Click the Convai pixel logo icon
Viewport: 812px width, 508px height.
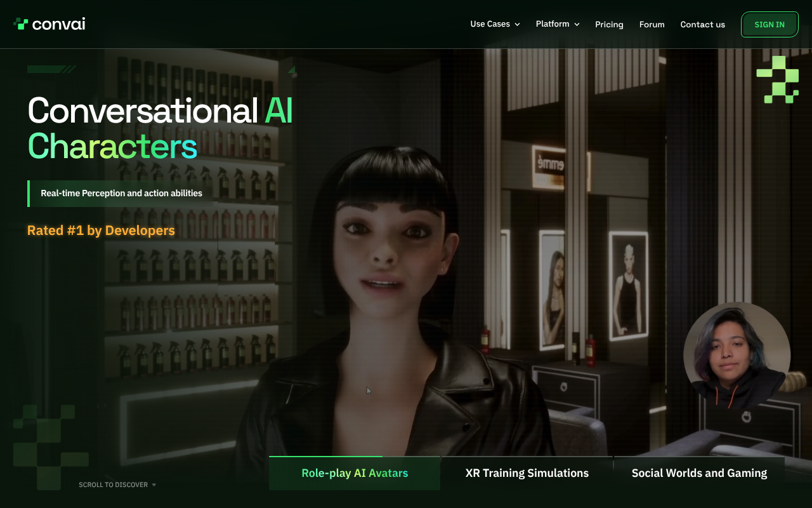21,24
